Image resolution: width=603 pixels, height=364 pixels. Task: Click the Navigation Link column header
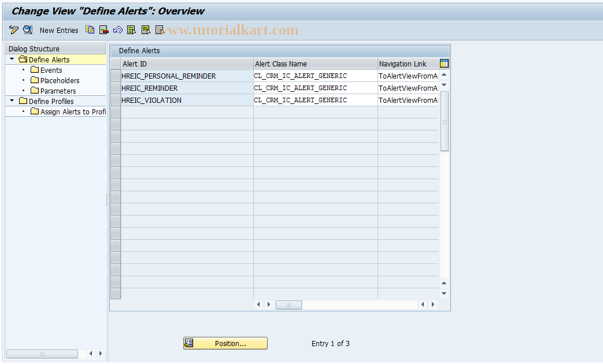(x=408, y=64)
